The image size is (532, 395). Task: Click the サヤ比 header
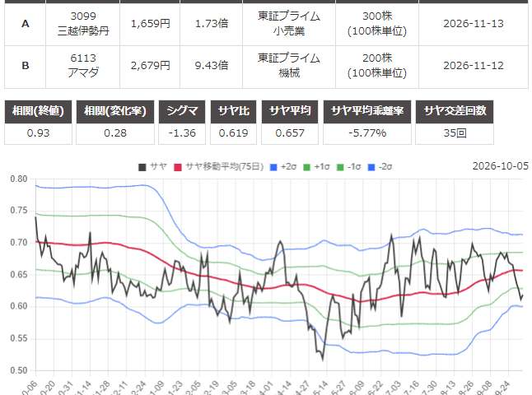tap(233, 111)
